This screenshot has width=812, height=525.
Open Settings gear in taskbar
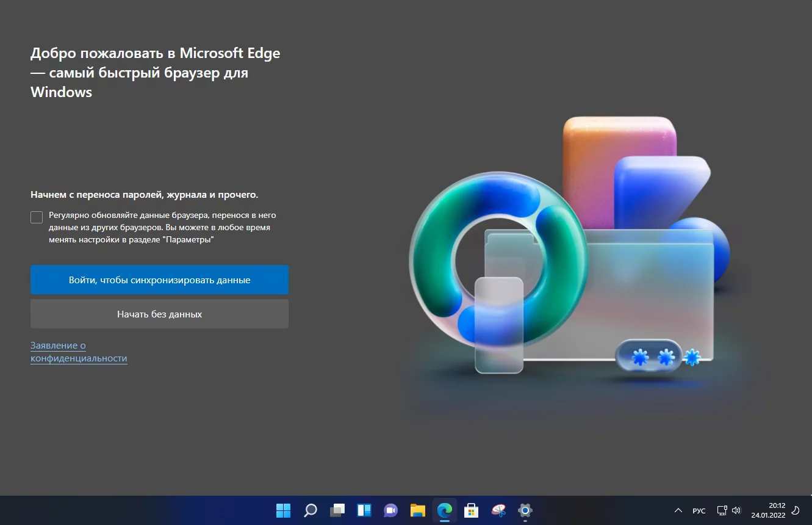525,510
